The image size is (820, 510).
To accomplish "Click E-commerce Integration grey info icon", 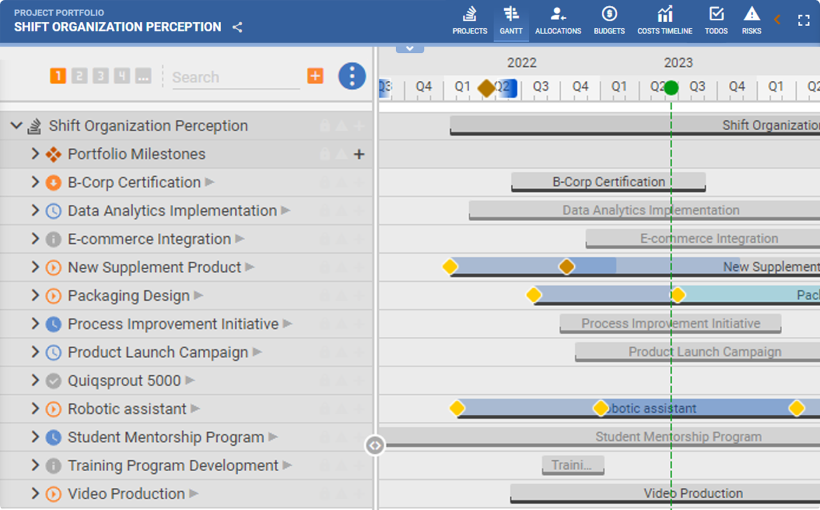I will tap(53, 239).
